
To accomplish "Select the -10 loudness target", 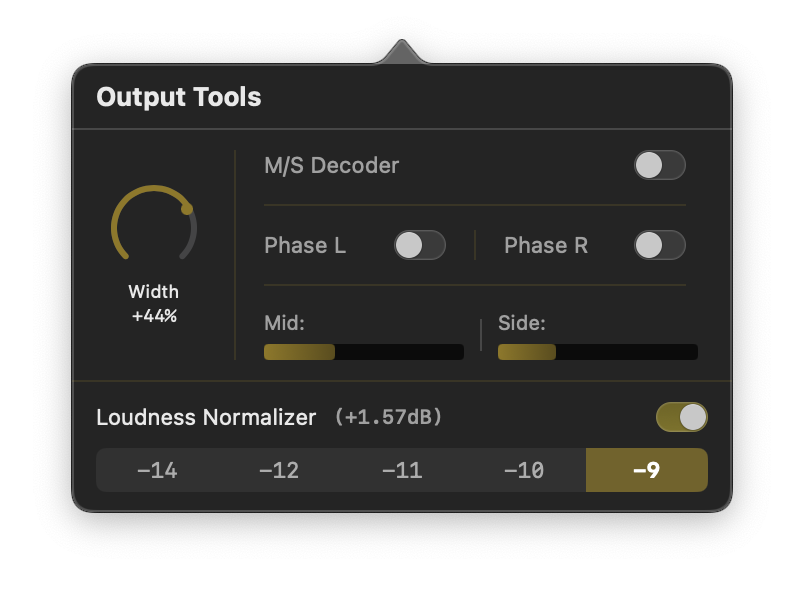I will point(524,470).
